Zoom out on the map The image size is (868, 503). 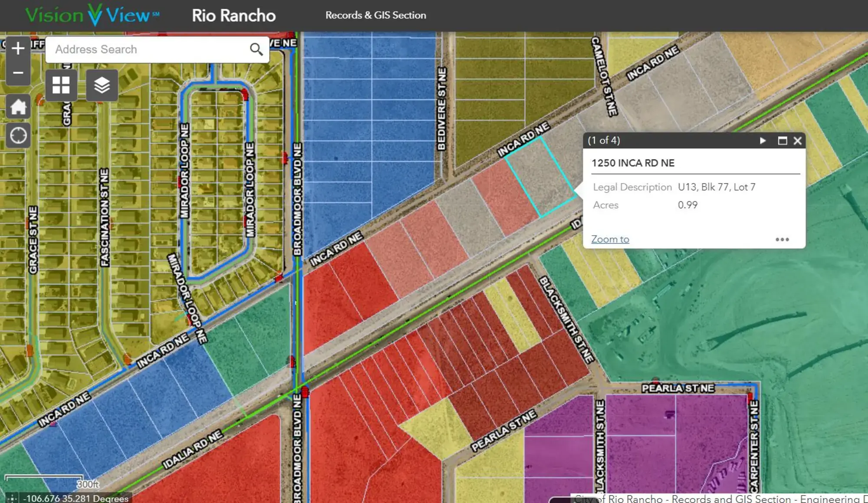[18, 73]
